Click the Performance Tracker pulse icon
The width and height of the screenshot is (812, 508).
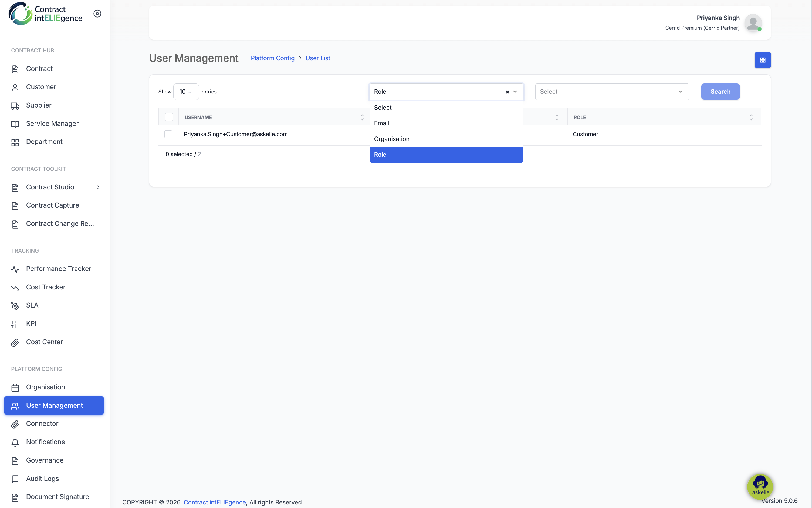click(x=15, y=269)
